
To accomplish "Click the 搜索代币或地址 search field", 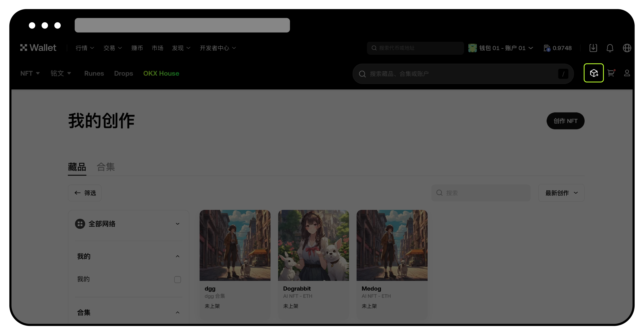I will click(415, 48).
